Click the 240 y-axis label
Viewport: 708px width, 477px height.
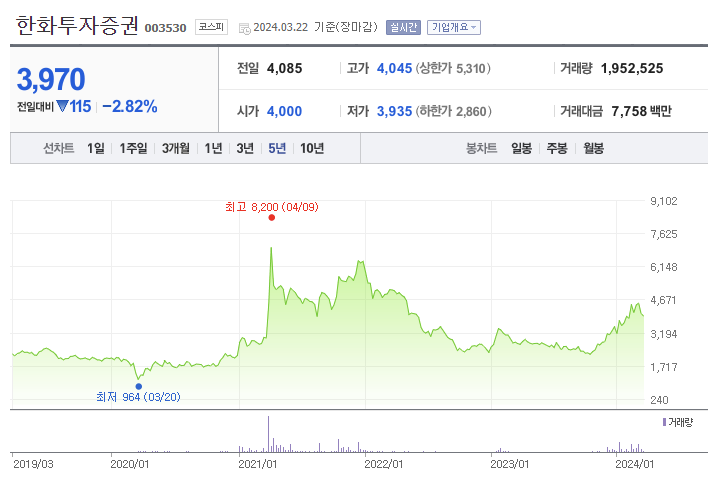point(659,400)
